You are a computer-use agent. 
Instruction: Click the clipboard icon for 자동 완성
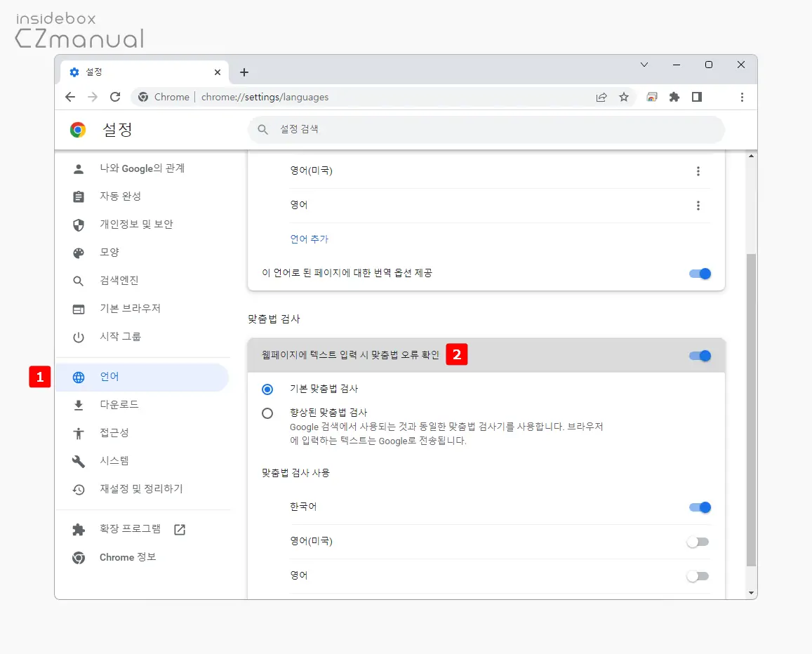[x=78, y=196]
